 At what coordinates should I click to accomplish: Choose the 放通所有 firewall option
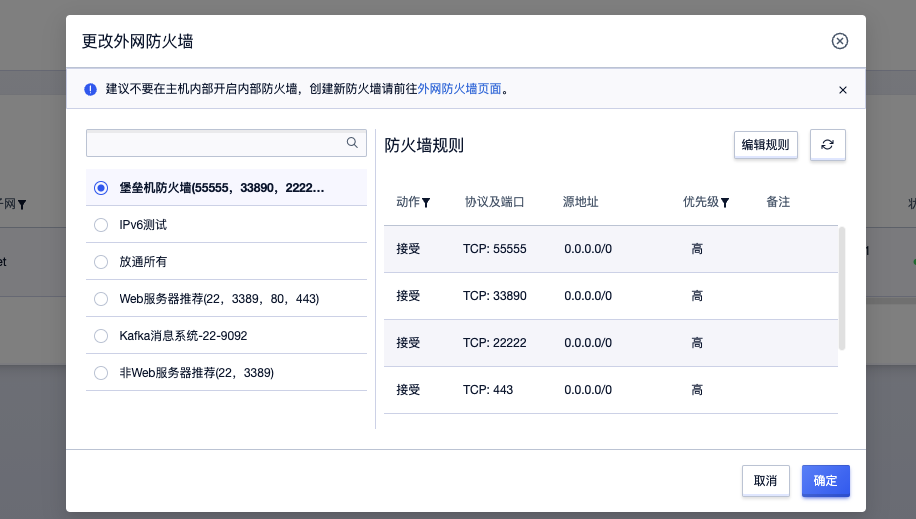coord(101,262)
